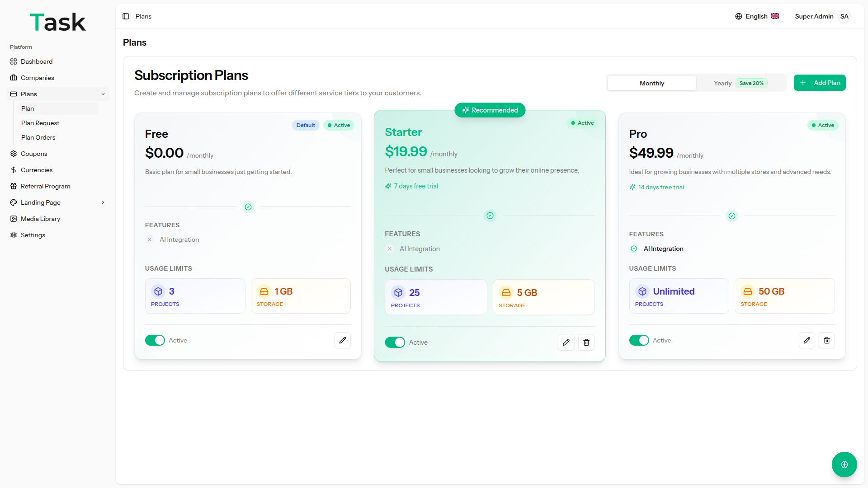
Task: Open Media Library in sidebar
Action: (x=40, y=219)
